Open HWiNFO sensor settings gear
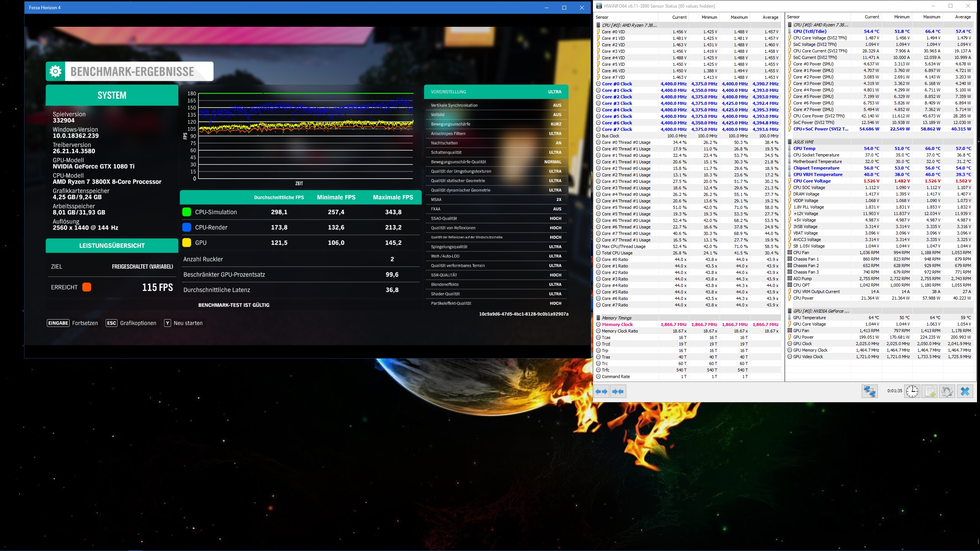Viewport: 980px width, 551px height. click(x=947, y=391)
